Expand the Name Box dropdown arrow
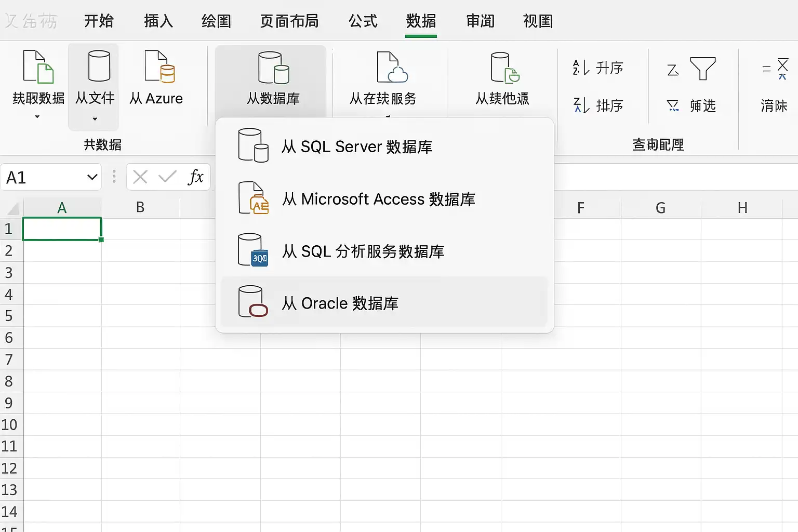 92,177
